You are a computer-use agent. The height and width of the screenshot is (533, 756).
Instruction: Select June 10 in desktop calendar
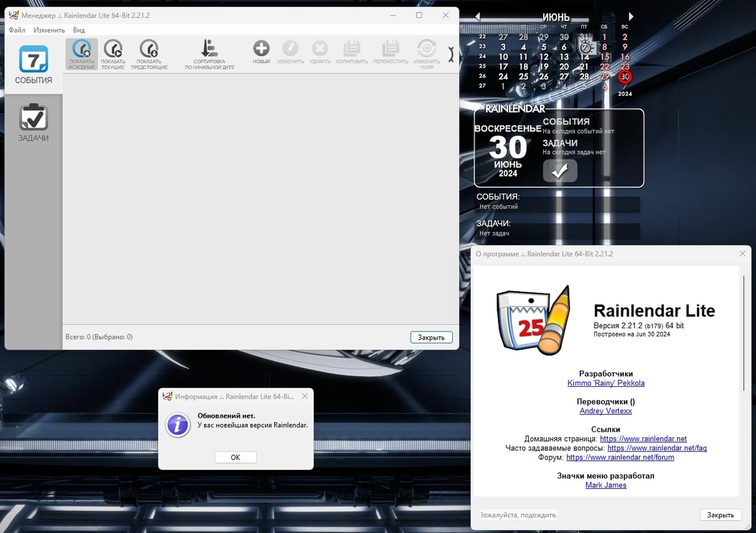(x=503, y=57)
